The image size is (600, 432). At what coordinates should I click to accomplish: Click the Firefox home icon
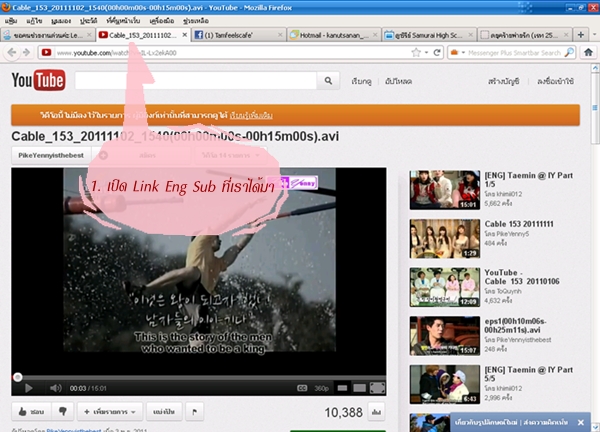click(x=588, y=52)
